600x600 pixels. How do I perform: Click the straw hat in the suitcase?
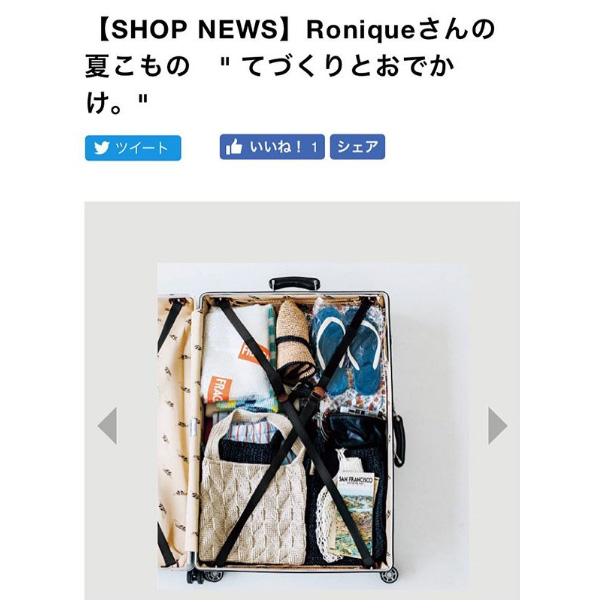pos(294,342)
